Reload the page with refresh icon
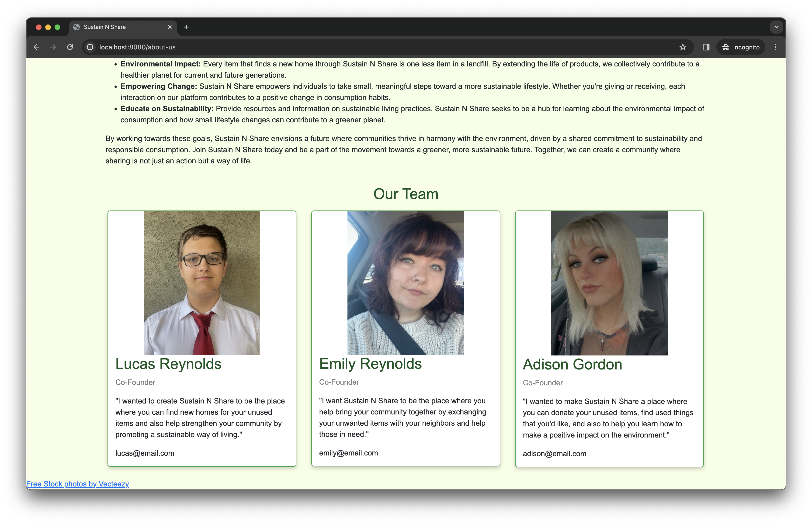 [70, 47]
